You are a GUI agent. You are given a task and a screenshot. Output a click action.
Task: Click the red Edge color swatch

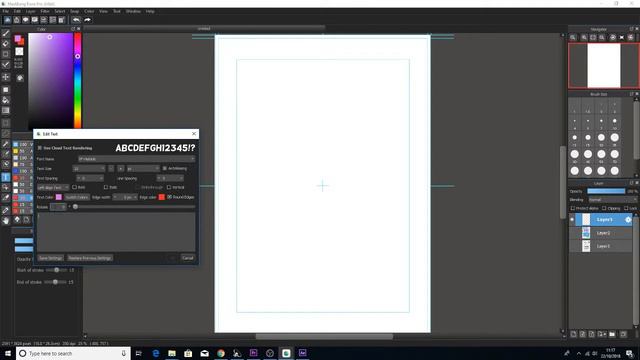coord(162,197)
